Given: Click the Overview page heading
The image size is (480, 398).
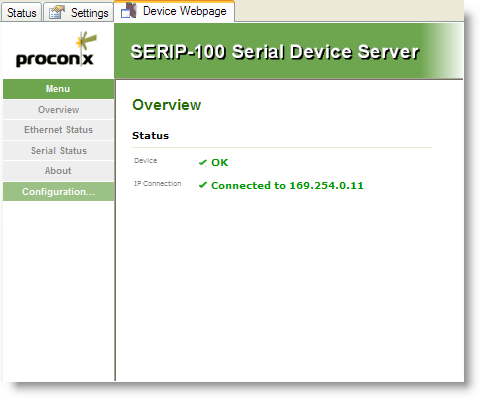Looking at the screenshot, I should tap(167, 105).
